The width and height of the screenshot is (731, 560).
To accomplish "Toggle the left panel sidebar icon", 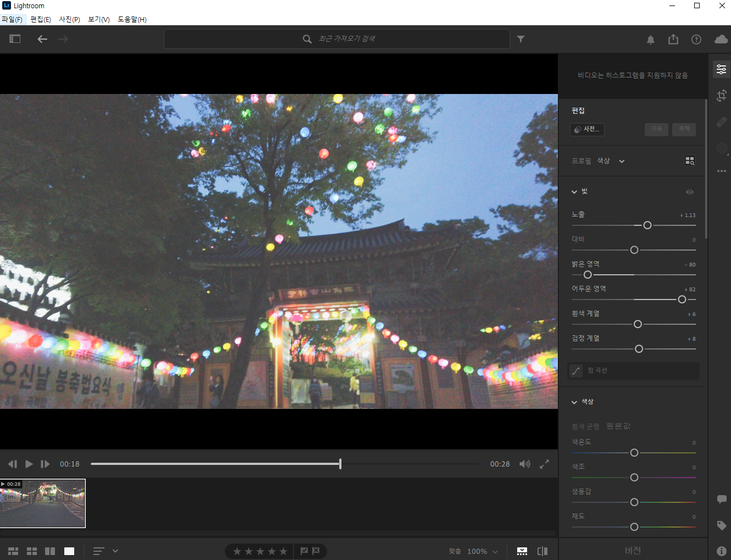I will (x=15, y=39).
